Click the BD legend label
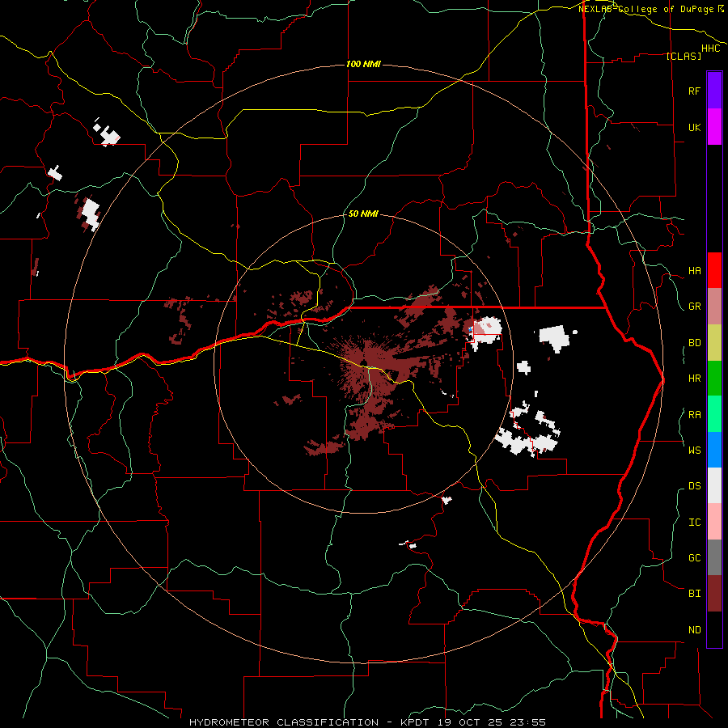This screenshot has width=728, height=728. tap(694, 343)
